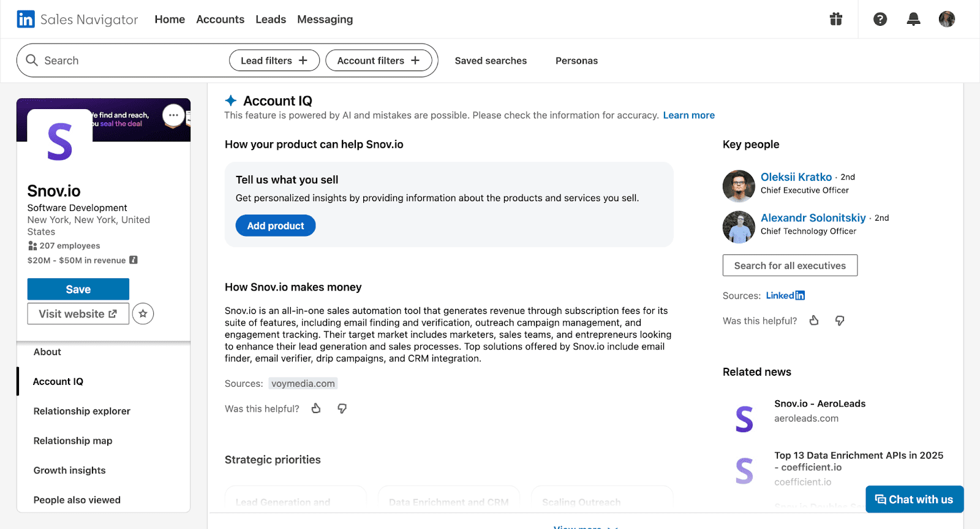Click the LinkedIn Sales Navigator logo

tap(77, 19)
